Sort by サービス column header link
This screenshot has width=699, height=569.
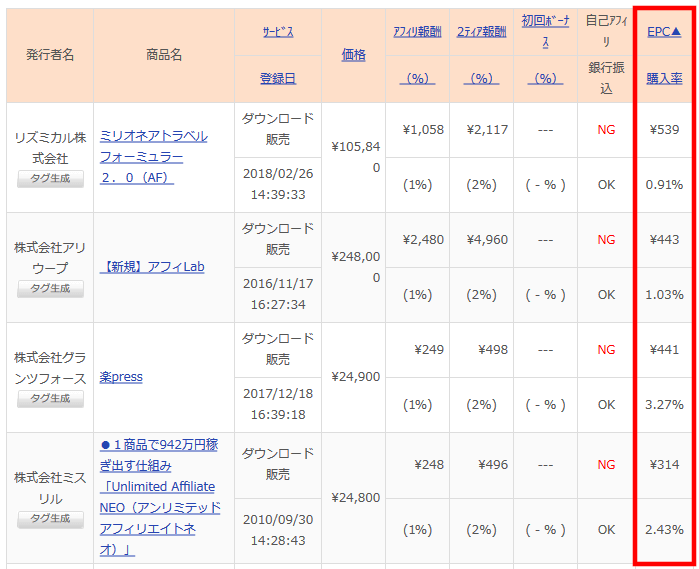tap(278, 32)
